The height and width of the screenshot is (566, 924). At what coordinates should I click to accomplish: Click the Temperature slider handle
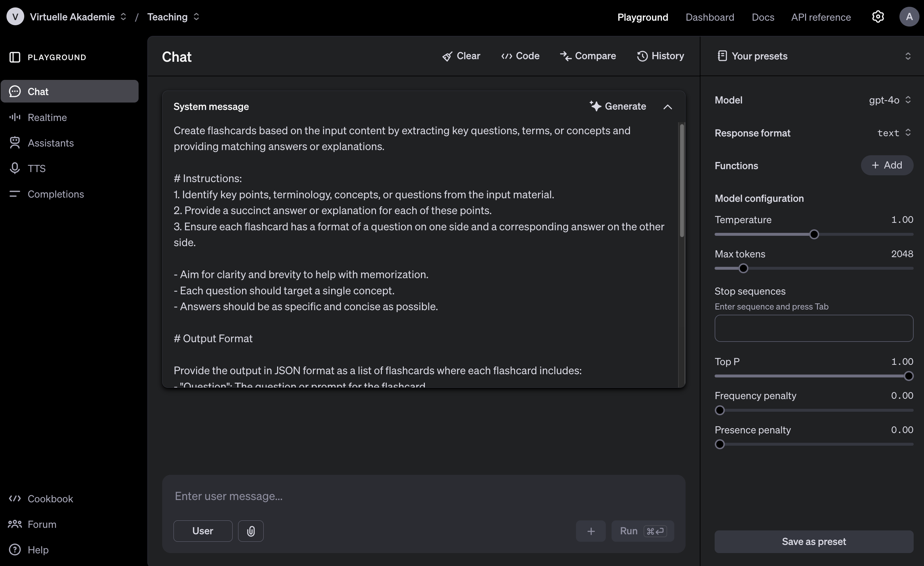814,234
